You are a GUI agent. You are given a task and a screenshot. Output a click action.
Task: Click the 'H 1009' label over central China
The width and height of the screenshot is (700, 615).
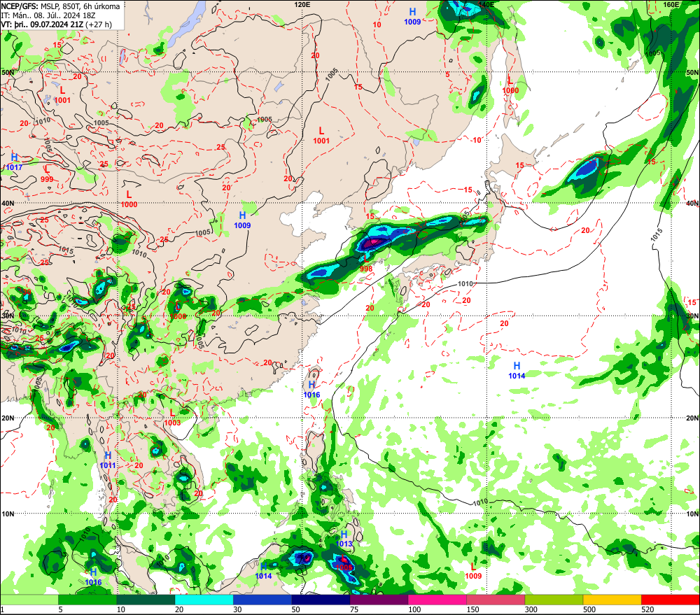tap(242, 220)
